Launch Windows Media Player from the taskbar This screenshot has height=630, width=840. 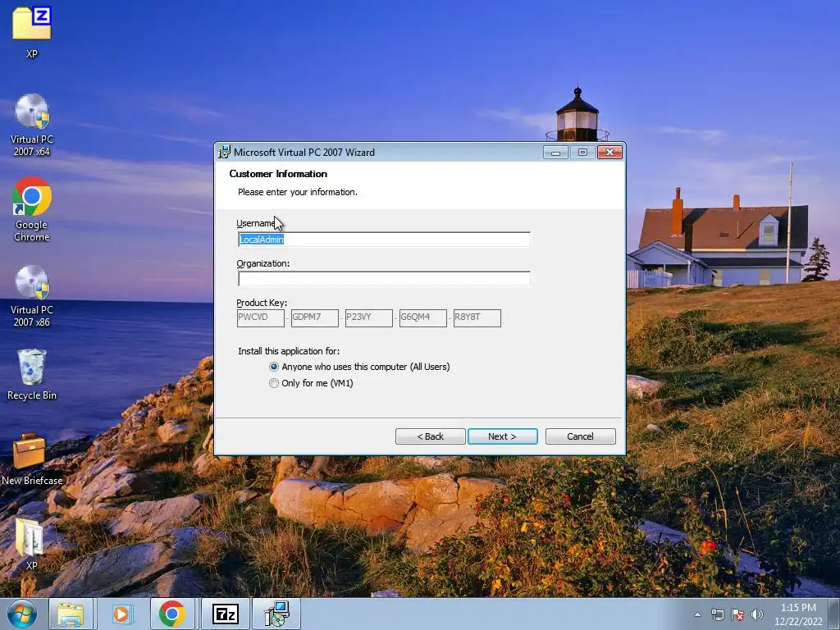(x=121, y=614)
